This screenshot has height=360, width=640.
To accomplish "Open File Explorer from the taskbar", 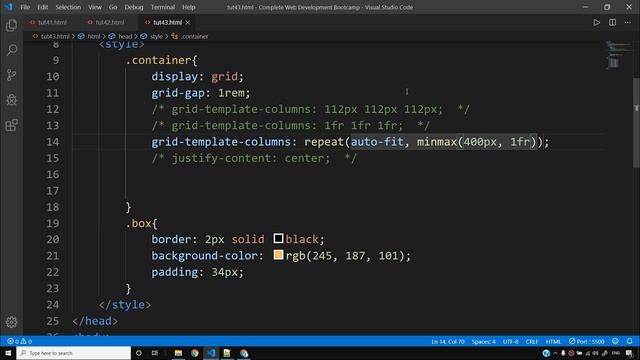I will tap(178, 353).
